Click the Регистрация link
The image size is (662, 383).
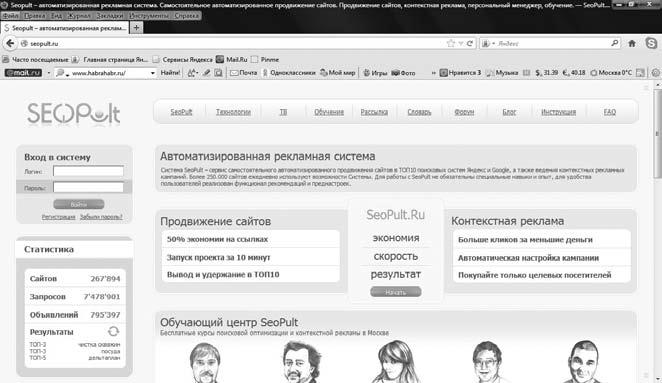pos(58,217)
